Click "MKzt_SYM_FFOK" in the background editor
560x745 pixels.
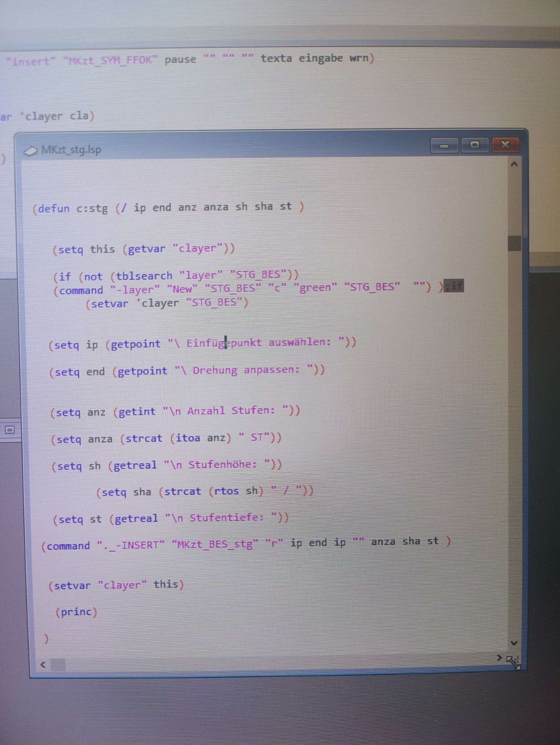[110, 60]
